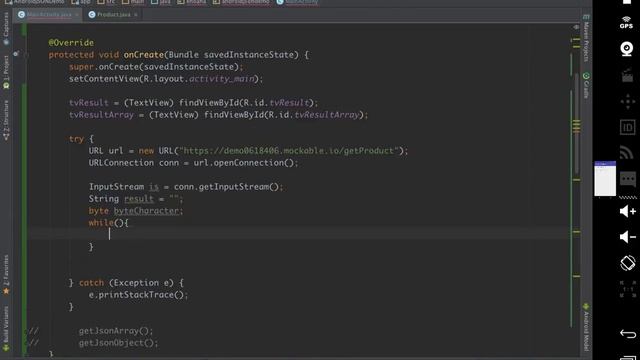Click the emulator device screen thumbnail
The height and width of the screenshot is (360, 640).
(x=605, y=178)
